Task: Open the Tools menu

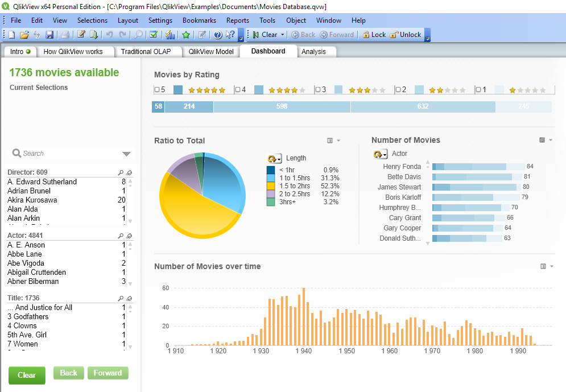Action: (x=267, y=20)
